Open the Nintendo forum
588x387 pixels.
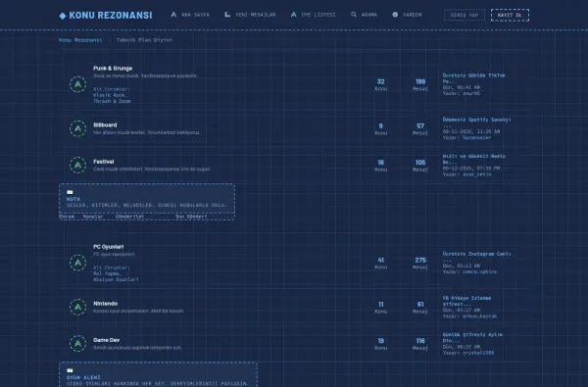(106, 304)
